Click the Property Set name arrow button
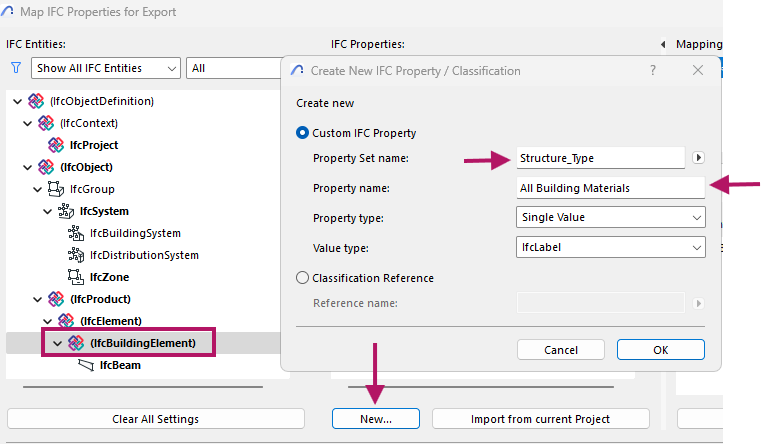Viewport: 761px width, 444px height. pyautogui.click(x=698, y=157)
